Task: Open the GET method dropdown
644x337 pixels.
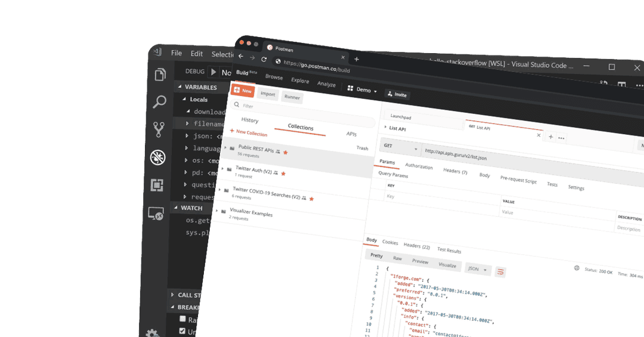Action: [401, 147]
